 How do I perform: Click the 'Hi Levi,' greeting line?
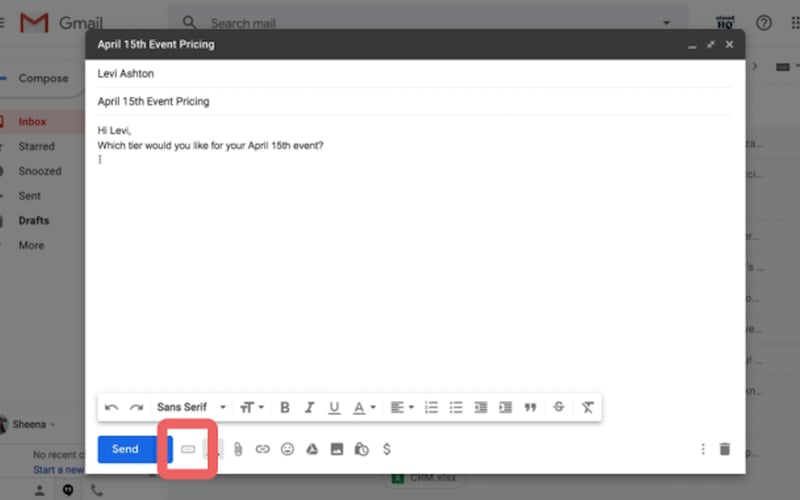tap(114, 131)
